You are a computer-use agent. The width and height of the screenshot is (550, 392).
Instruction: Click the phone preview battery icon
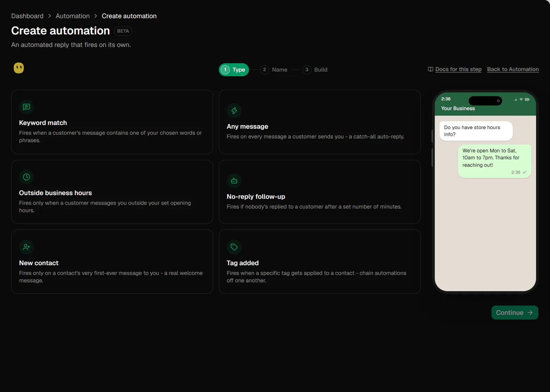click(x=527, y=99)
